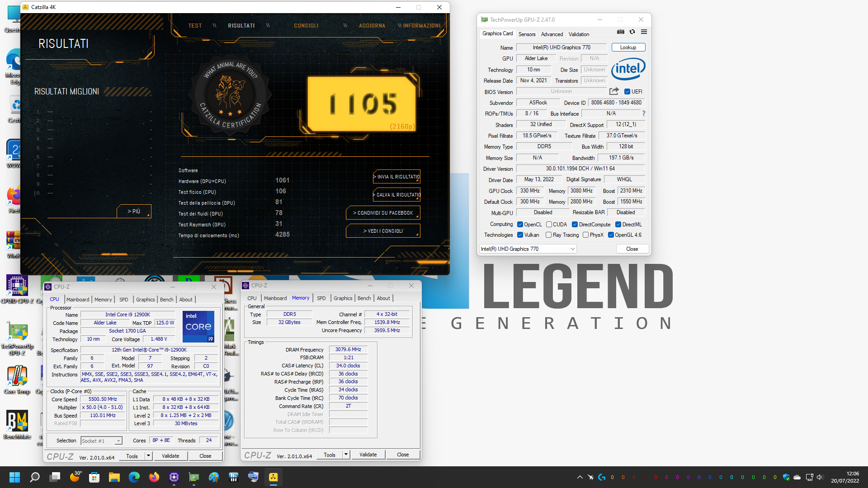Open the BenchMate desktop shortcut
The image size is (868, 488).
click(17, 424)
